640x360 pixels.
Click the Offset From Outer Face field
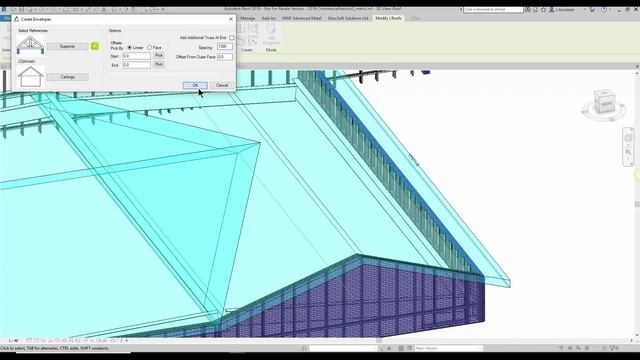click(225, 57)
